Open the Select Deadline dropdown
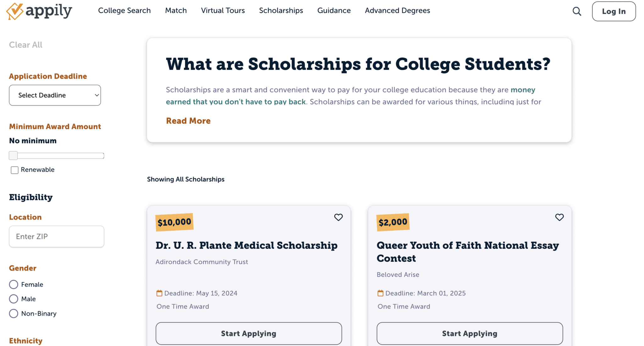This screenshot has width=644, height=346. [x=55, y=95]
